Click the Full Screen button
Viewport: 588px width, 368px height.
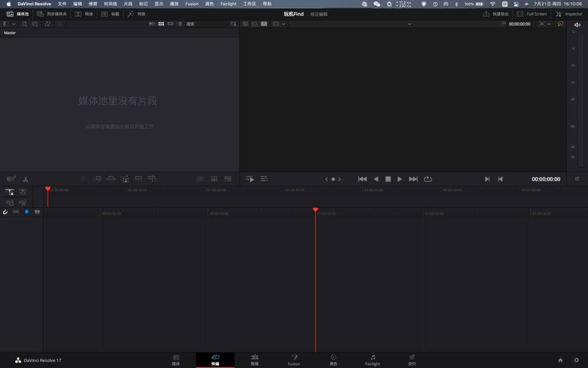pos(531,14)
